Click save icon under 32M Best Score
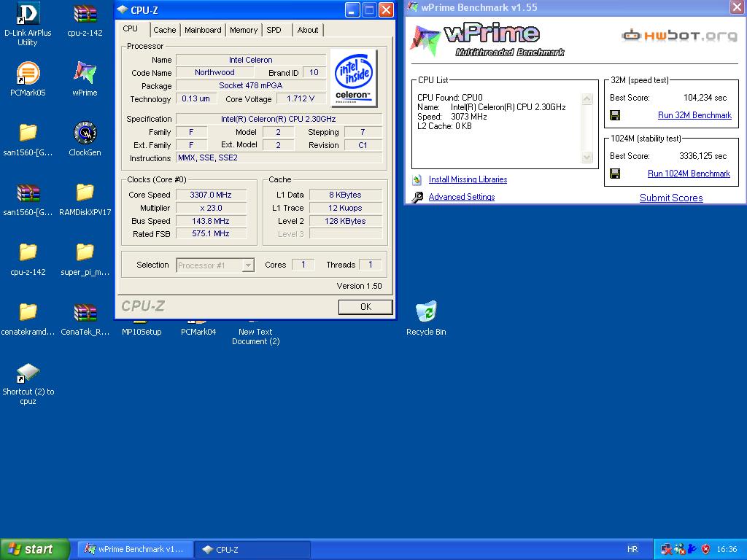Screen dimensions: 747x560 (615, 115)
